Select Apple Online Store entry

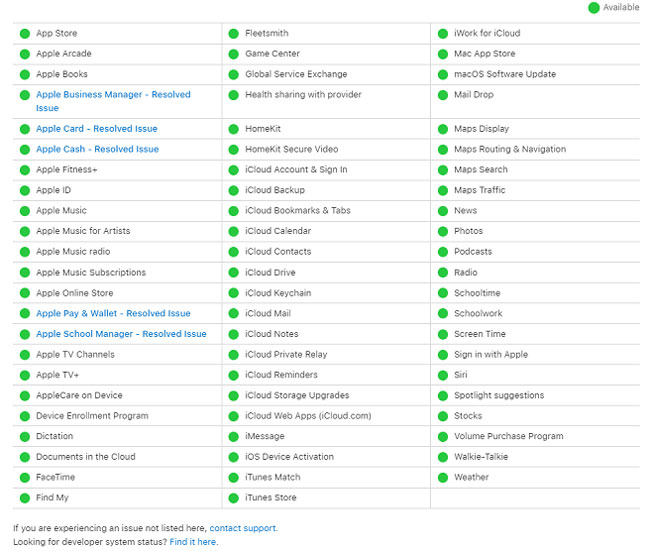point(75,293)
